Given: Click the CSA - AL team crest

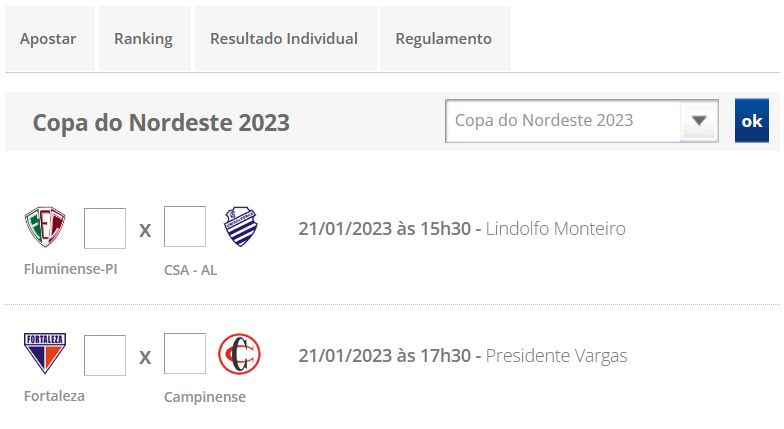Looking at the screenshot, I should pos(240,226).
